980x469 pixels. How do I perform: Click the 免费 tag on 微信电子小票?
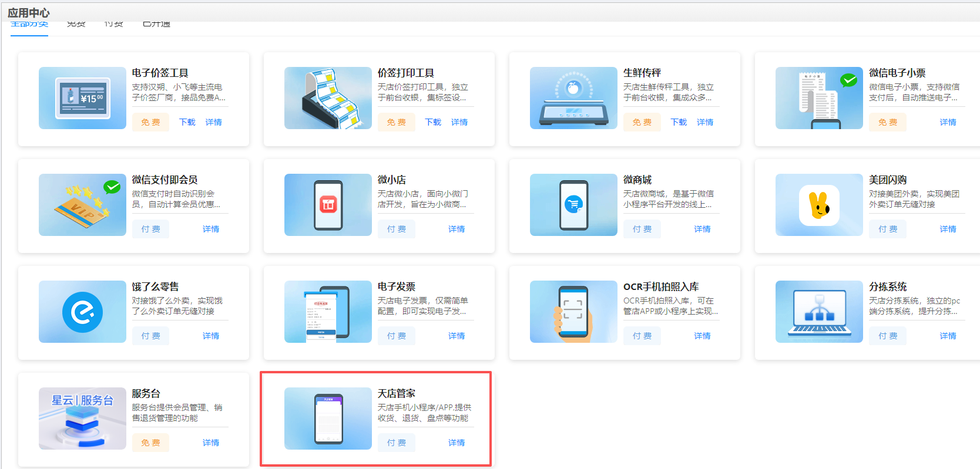pyautogui.click(x=888, y=122)
